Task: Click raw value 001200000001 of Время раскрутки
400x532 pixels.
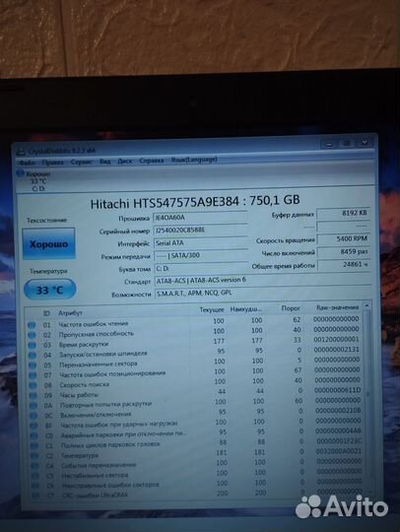Action: pos(336,339)
